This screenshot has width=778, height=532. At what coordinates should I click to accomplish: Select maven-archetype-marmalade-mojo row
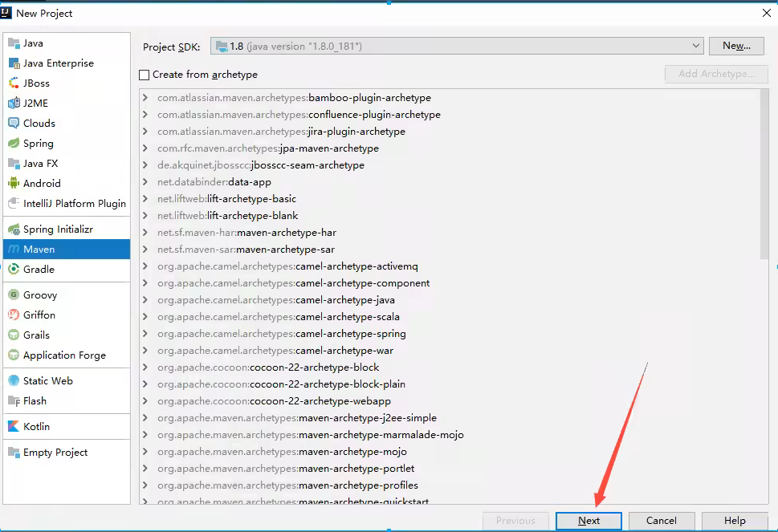click(450, 435)
